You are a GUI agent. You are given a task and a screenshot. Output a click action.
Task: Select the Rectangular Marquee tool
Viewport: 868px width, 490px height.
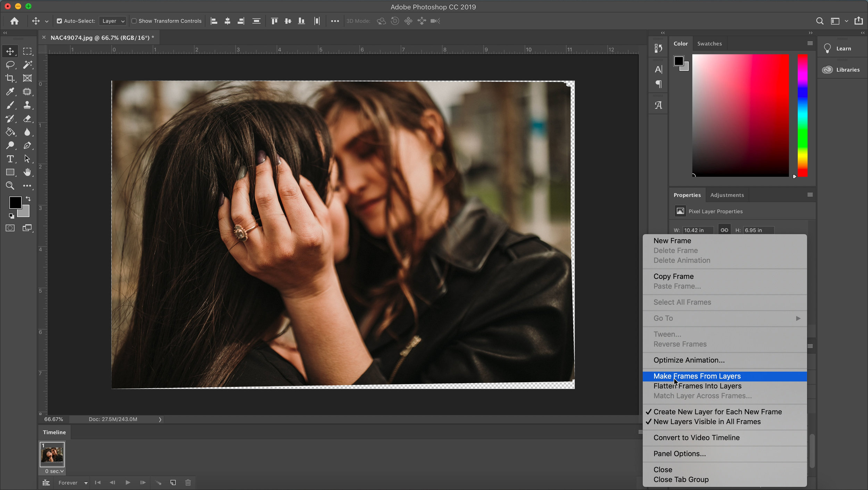[27, 51]
